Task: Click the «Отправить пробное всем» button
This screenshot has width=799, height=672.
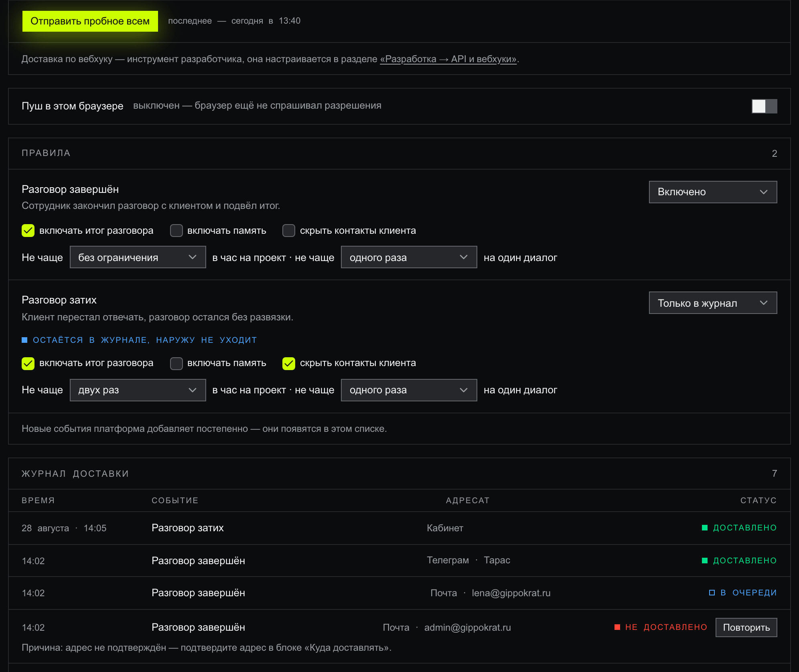Action: coord(90,21)
